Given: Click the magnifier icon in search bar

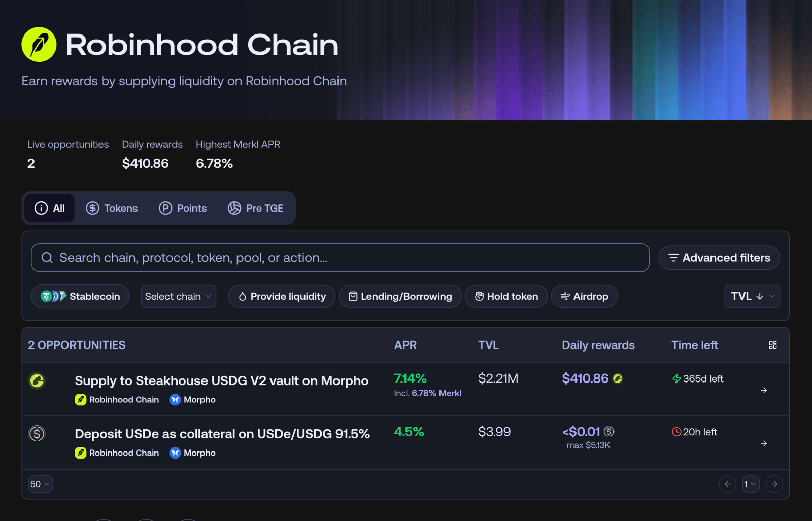Looking at the screenshot, I should (x=47, y=258).
